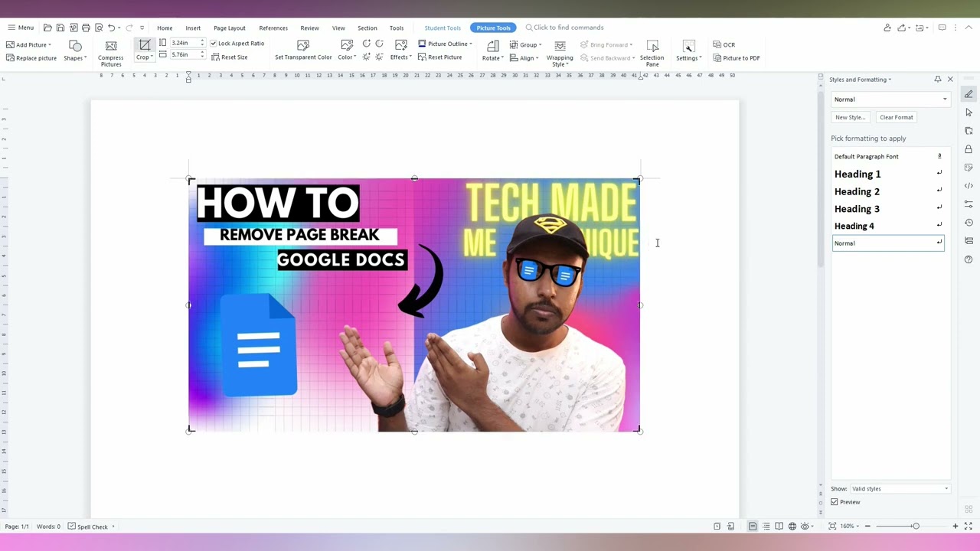Click the Share icon in title bar

click(x=903, y=28)
